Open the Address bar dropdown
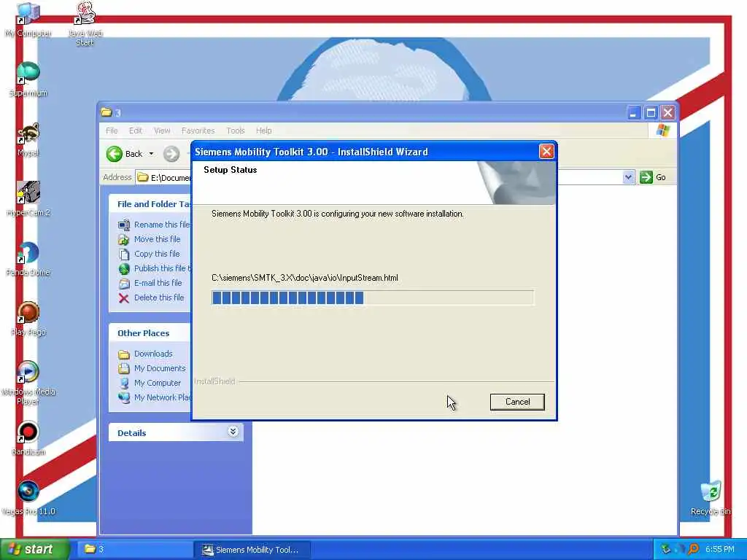 click(x=628, y=177)
